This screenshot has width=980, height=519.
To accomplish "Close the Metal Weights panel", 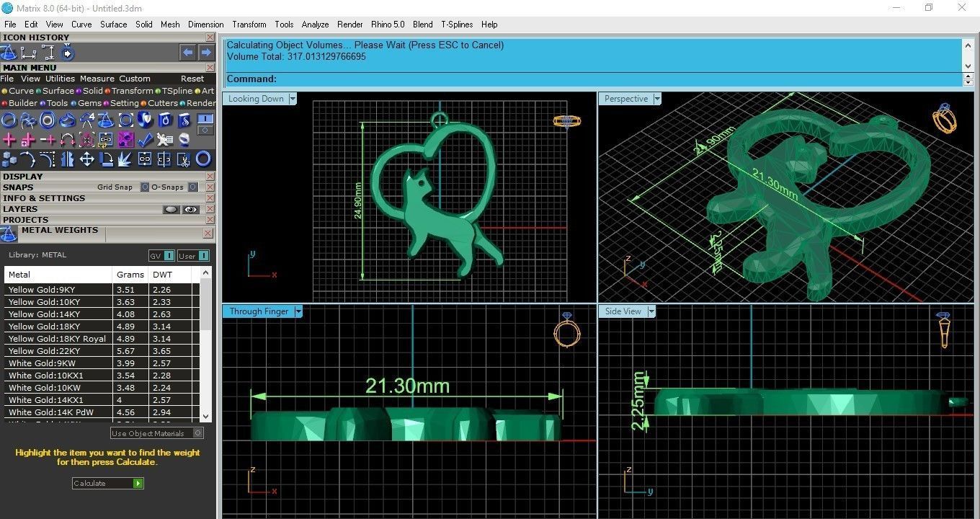I will (x=208, y=234).
